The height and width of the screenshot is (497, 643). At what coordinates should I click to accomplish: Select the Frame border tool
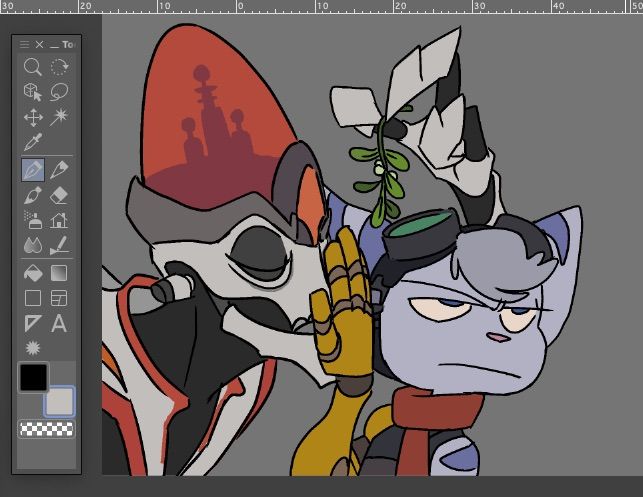pyautogui.click(x=59, y=298)
